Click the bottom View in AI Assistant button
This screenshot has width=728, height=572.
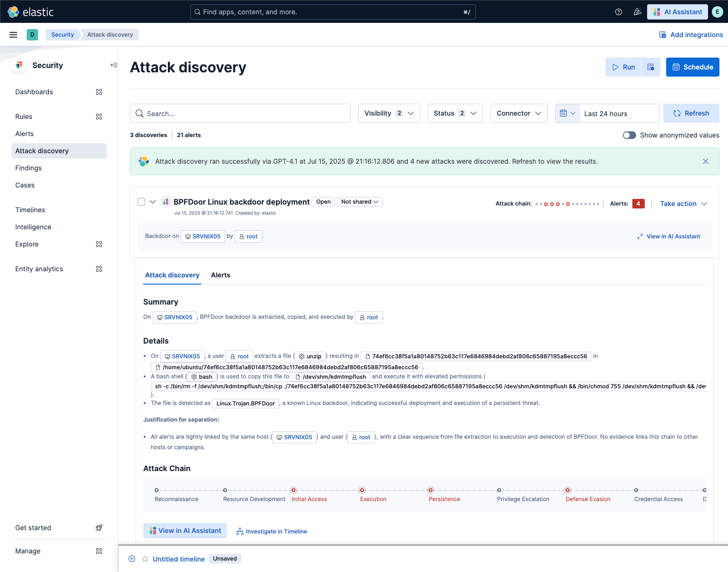pos(185,531)
